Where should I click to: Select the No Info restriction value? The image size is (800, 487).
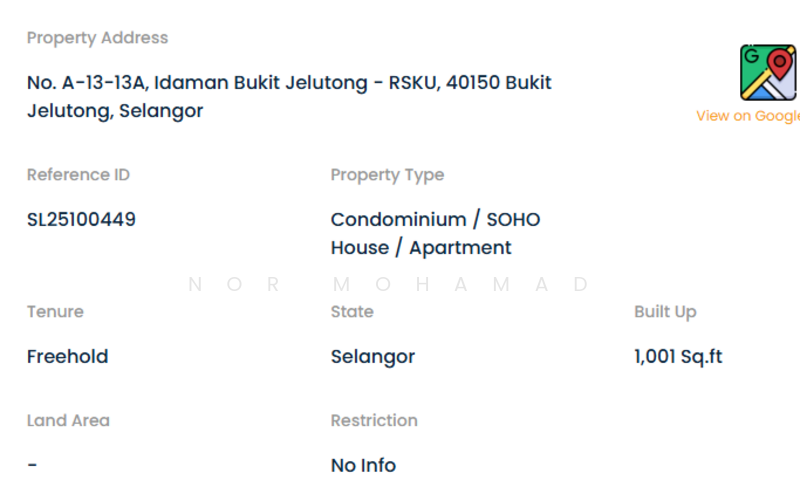(x=363, y=465)
